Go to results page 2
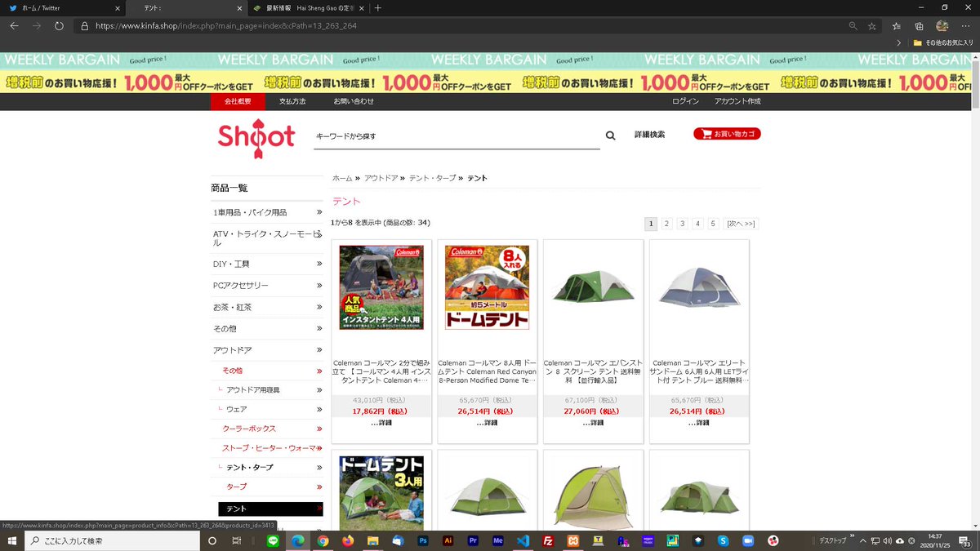The width and height of the screenshot is (980, 551). click(x=666, y=224)
